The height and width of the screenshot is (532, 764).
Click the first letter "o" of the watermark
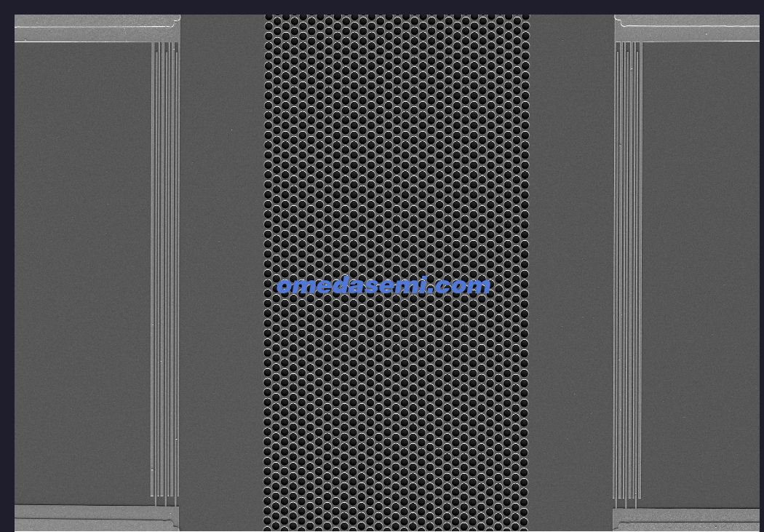284,287
